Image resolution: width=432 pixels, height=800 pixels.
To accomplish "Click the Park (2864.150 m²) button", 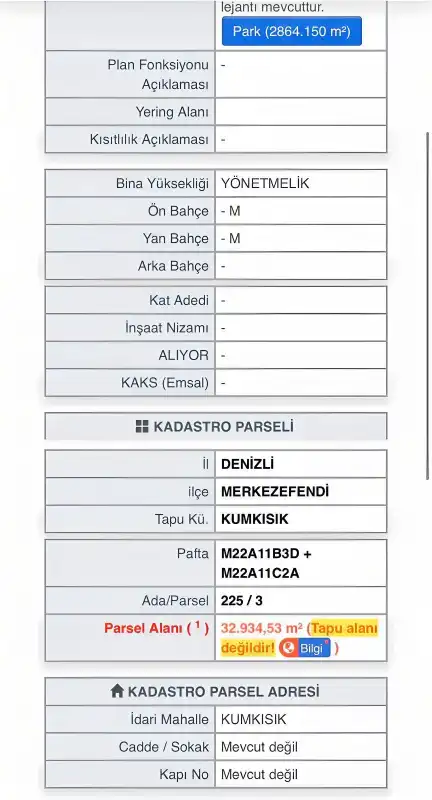I will tap(291, 31).
